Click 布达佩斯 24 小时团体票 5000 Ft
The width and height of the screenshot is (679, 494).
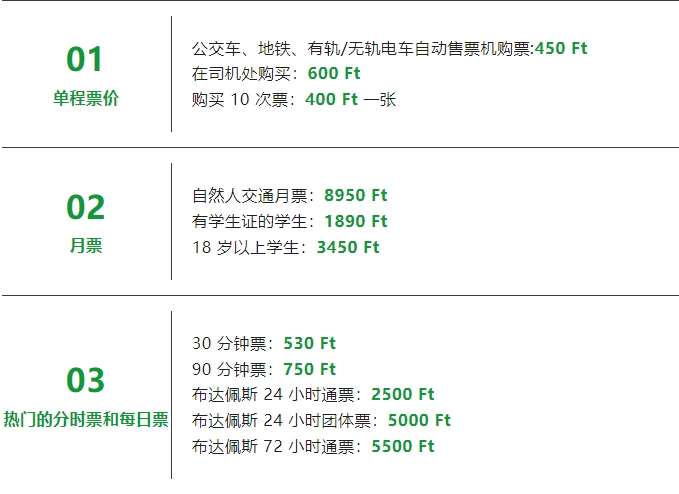click(321, 420)
